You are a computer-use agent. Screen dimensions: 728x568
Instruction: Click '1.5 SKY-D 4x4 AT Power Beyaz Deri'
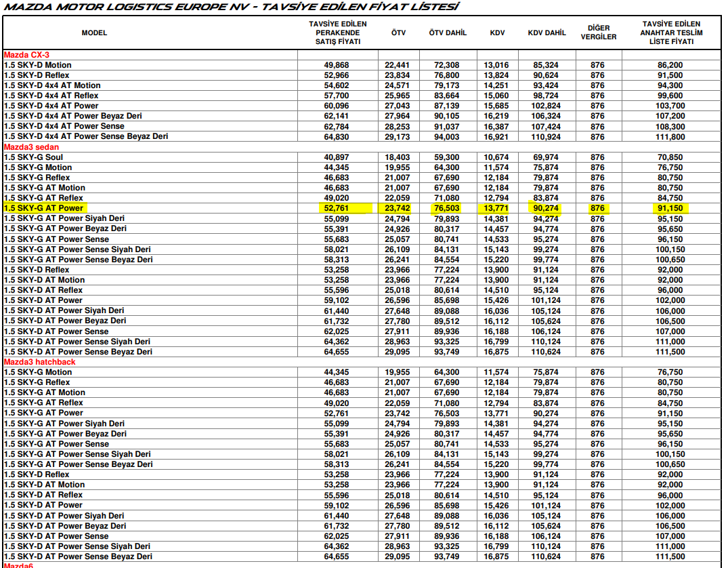coord(73,116)
